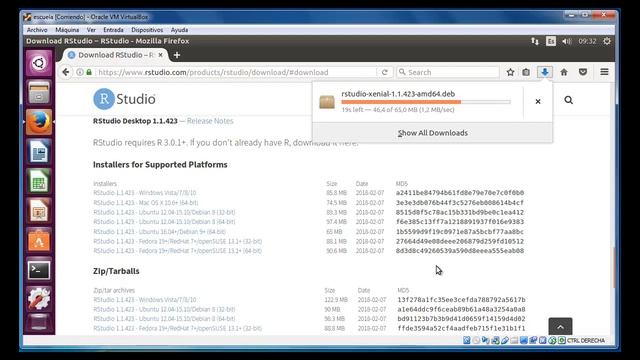Show site information for the padlock icon

pyautogui.click(x=89, y=72)
